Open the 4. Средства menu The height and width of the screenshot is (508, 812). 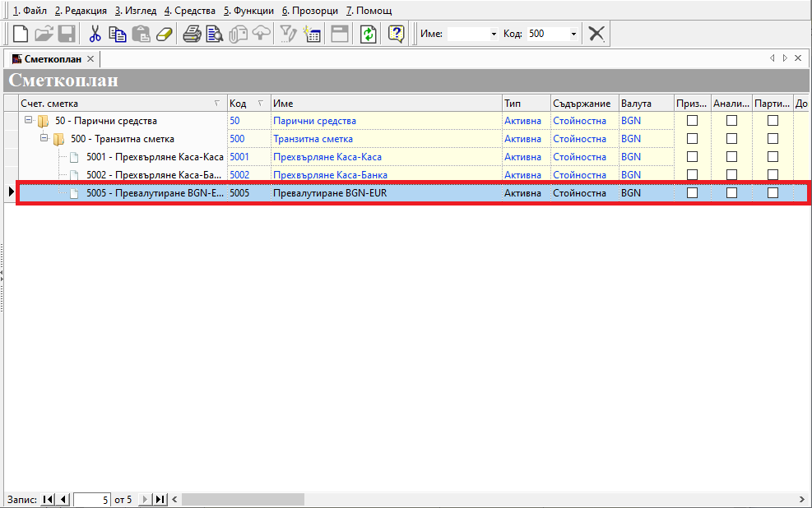click(x=189, y=11)
